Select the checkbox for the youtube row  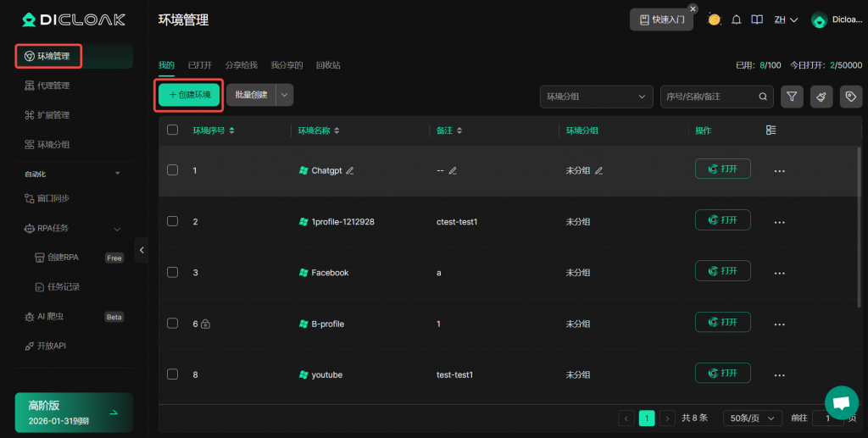[173, 374]
